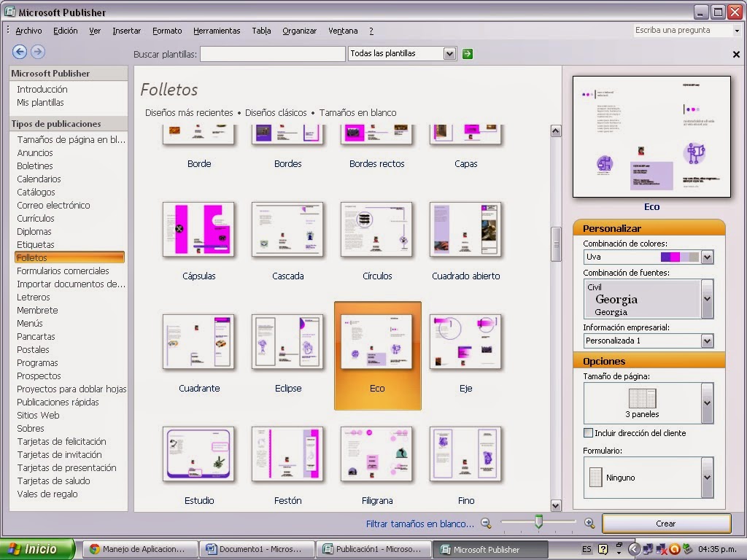Click the back navigation arrow icon
Viewport: 747px width, 560px height.
pos(20,52)
